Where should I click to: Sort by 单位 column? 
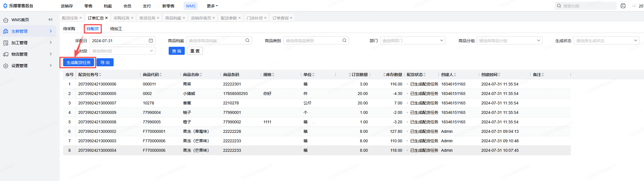pos(313,75)
